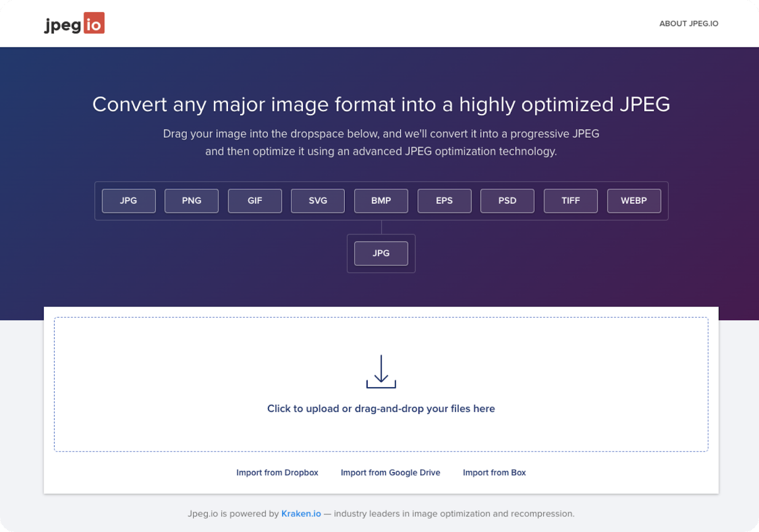Pick the SVG format button
Viewport: 759px width, 532px height.
click(x=318, y=201)
